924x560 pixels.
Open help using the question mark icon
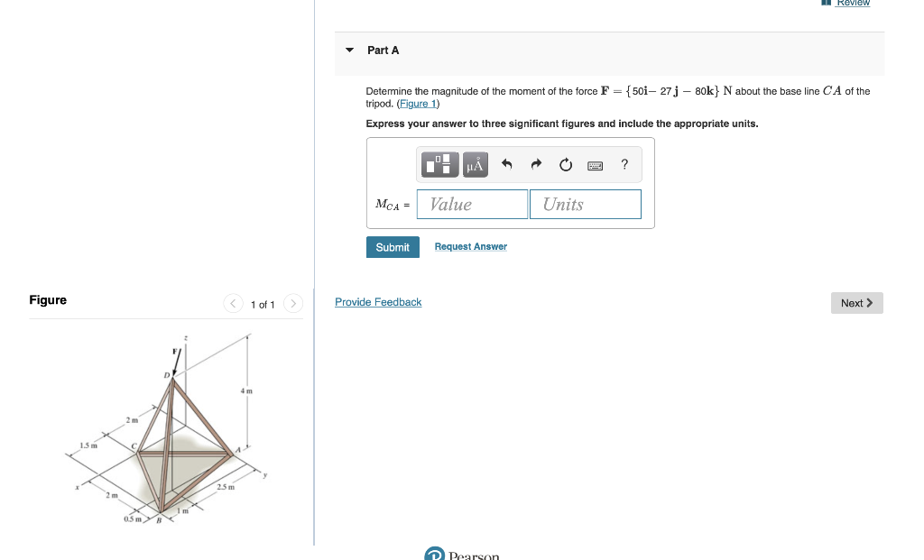point(624,164)
